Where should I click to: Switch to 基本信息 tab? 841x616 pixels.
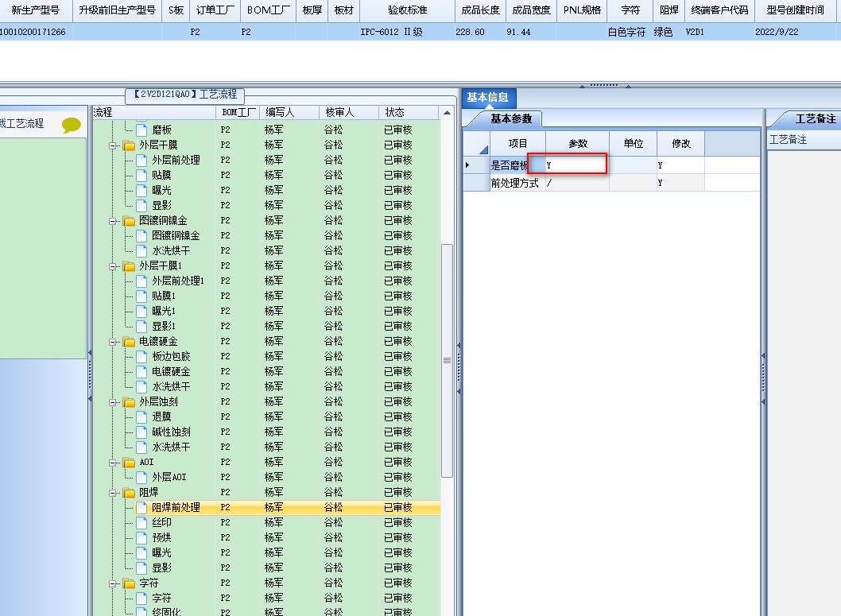click(487, 98)
